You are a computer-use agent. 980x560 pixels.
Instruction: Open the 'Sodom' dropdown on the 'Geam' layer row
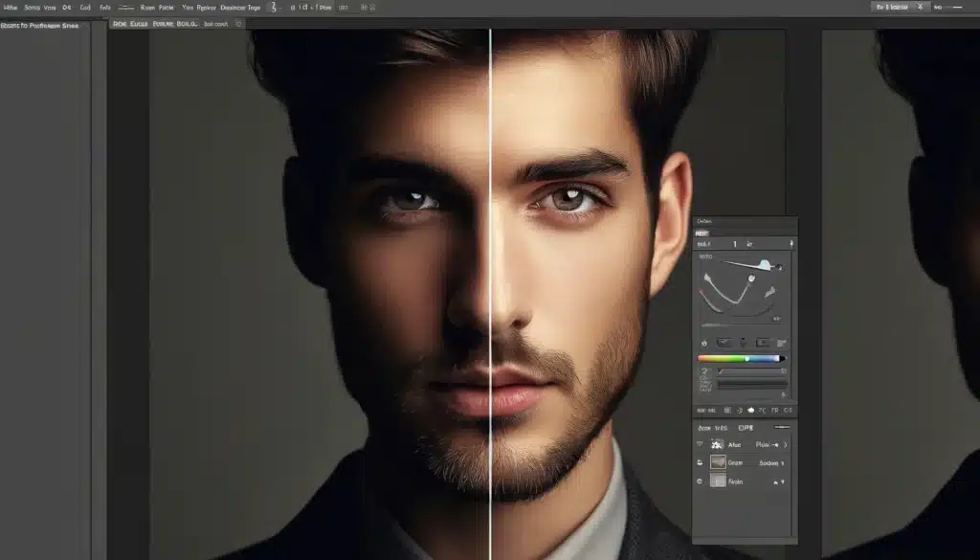(771, 463)
